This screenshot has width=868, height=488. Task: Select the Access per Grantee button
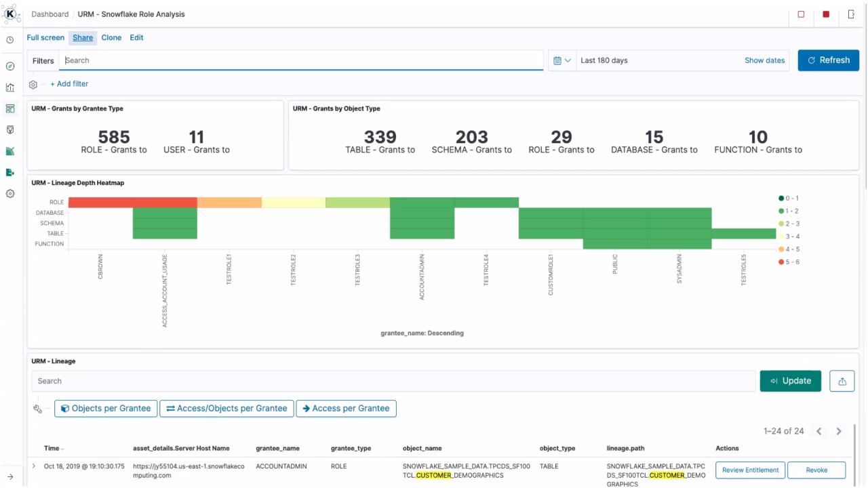tap(346, 409)
